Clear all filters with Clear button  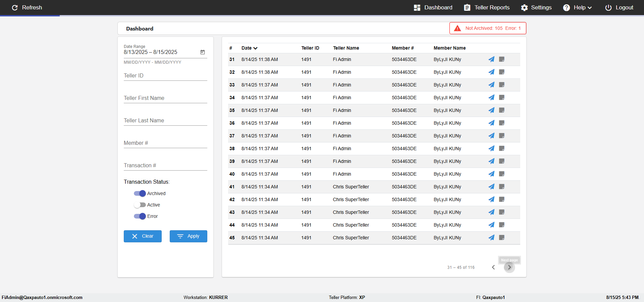coord(143,236)
